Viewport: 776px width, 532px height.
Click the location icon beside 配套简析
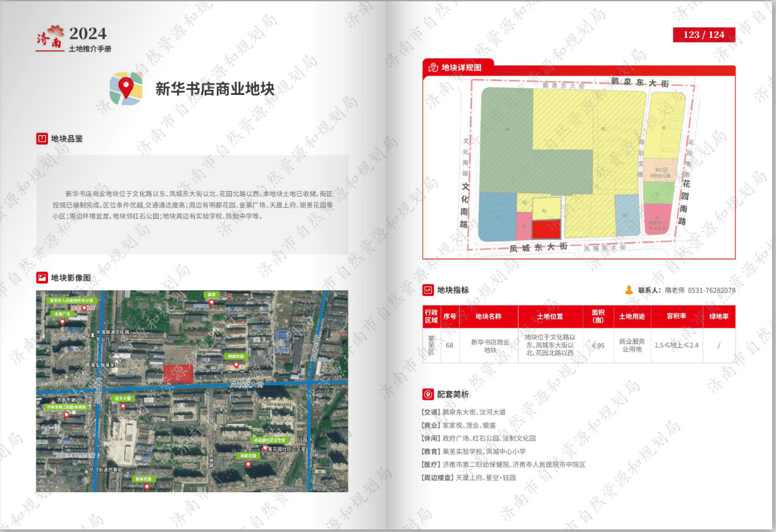pyautogui.click(x=428, y=394)
